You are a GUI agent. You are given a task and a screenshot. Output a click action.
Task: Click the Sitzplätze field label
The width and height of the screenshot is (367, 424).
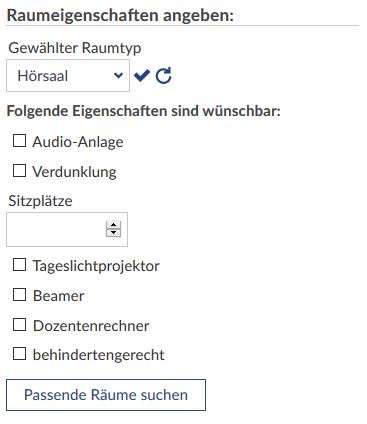(x=40, y=201)
